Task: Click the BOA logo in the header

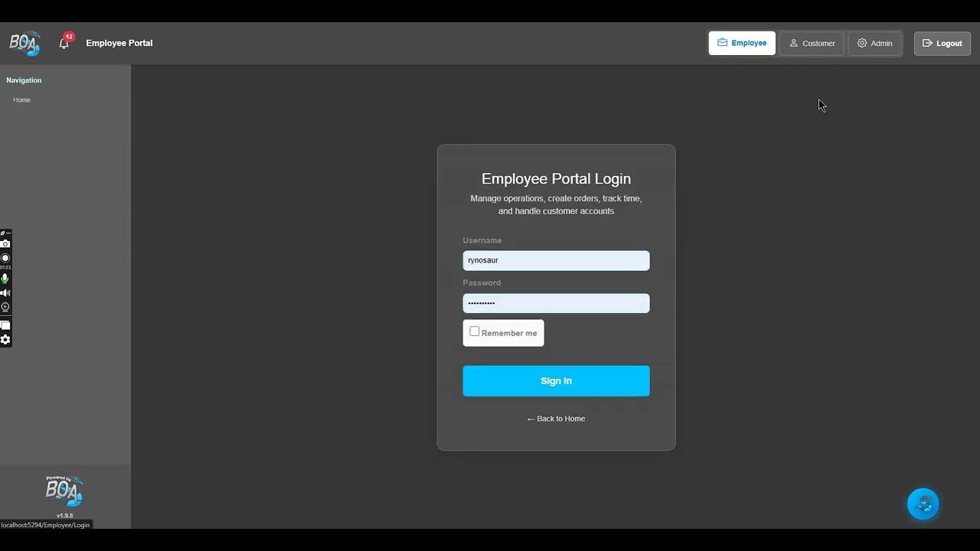Action: click(x=24, y=44)
